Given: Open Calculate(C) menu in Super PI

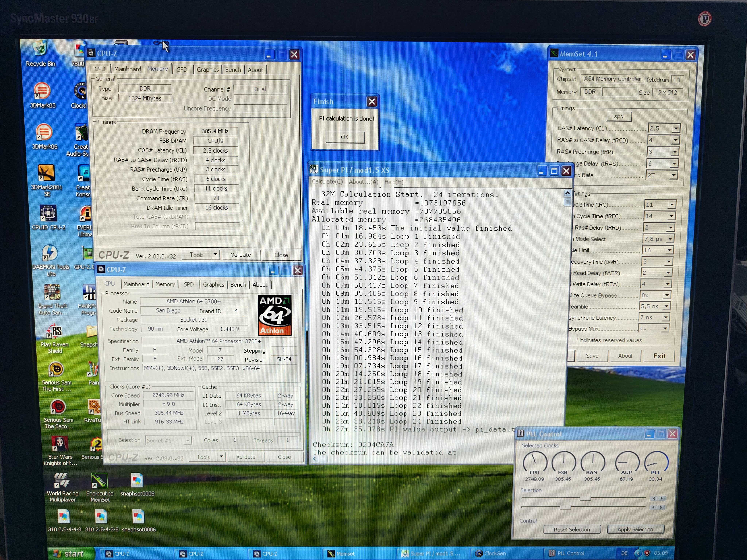Looking at the screenshot, I should (327, 182).
